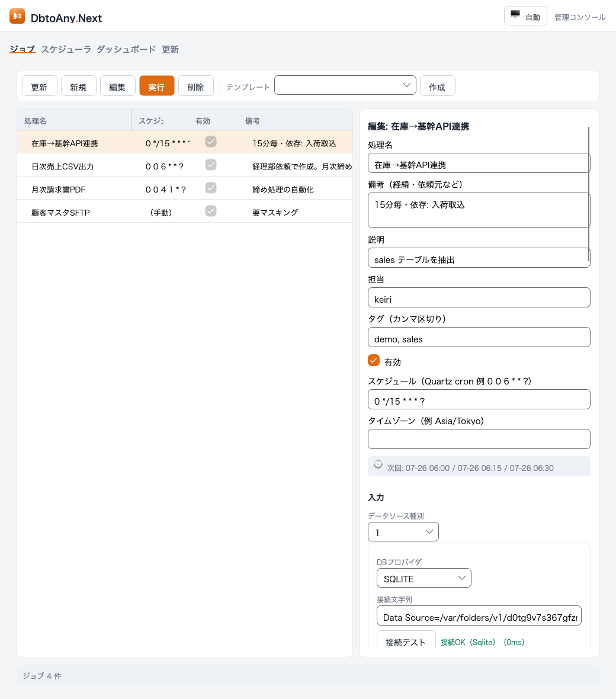
Task: Click cron cell 0 0 4 1 * ?
Action: click(x=166, y=190)
